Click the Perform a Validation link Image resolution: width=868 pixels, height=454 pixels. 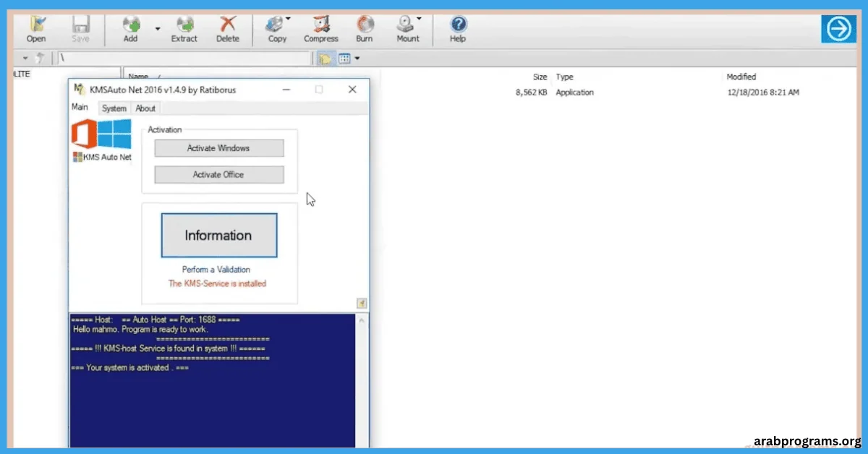(216, 270)
